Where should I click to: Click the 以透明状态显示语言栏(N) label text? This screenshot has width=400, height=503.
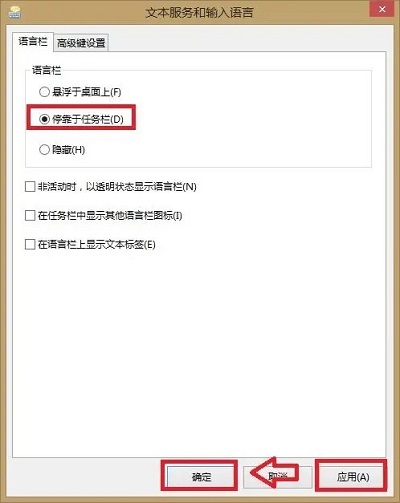[141, 187]
